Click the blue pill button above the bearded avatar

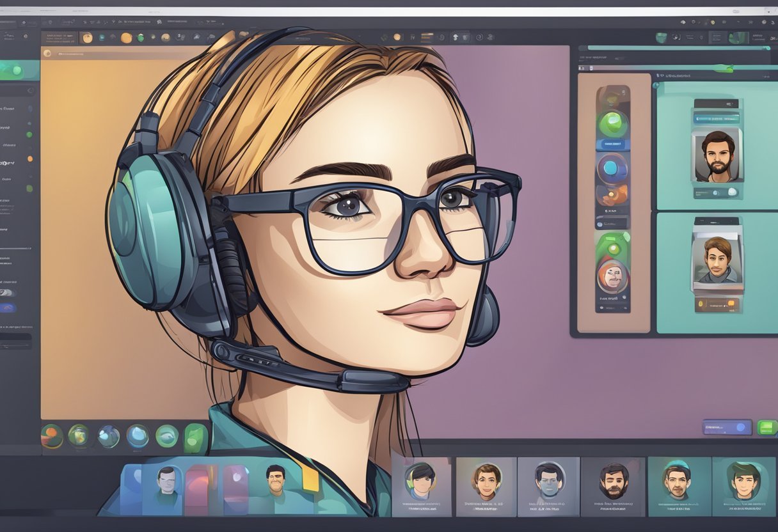point(718,120)
